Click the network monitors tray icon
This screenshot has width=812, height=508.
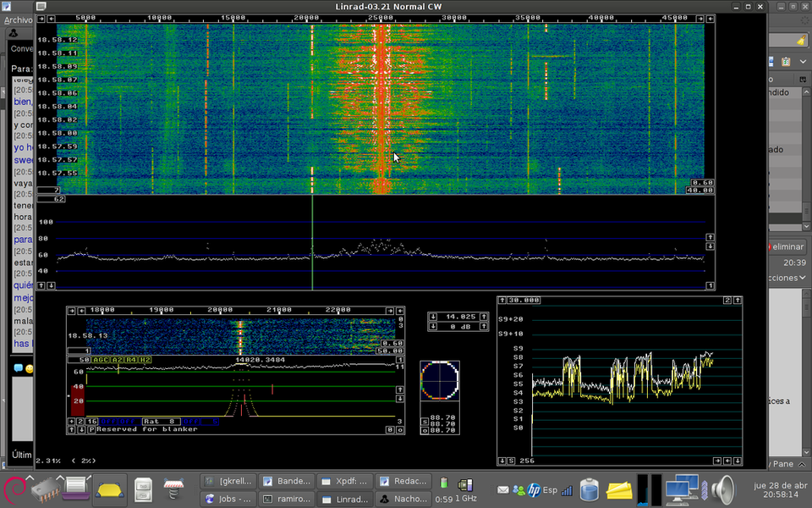click(x=680, y=489)
